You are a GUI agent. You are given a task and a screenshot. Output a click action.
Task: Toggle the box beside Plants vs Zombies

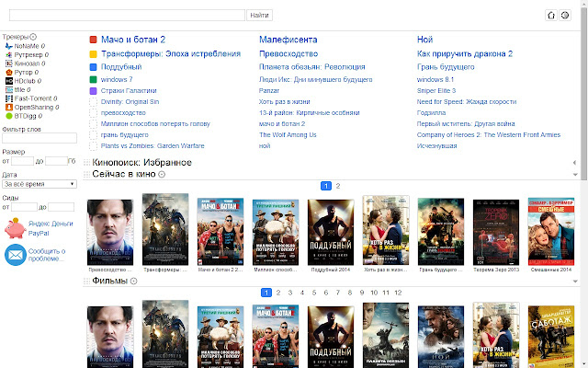click(x=94, y=145)
